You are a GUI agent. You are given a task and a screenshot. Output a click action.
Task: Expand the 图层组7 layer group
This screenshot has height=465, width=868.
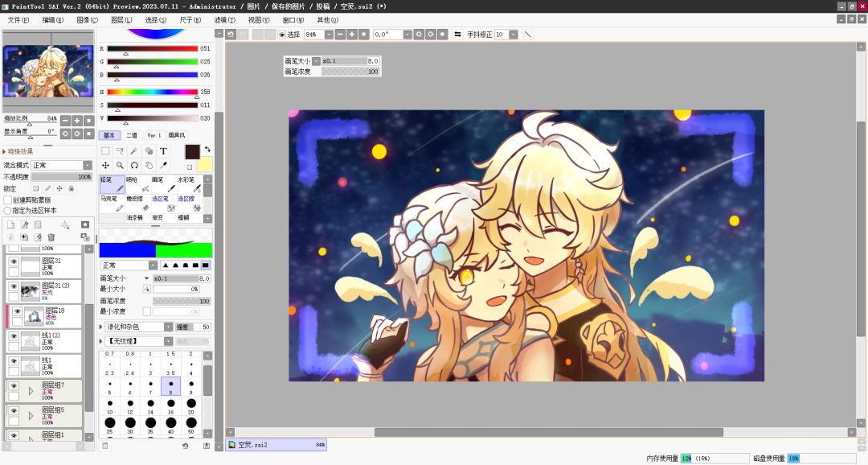pos(31,391)
